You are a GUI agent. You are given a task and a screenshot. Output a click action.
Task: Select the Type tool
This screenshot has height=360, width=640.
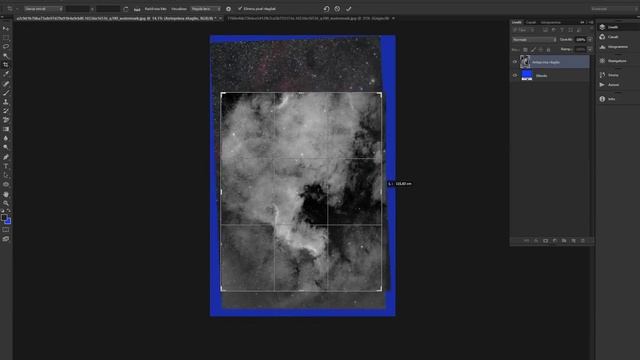point(6,166)
